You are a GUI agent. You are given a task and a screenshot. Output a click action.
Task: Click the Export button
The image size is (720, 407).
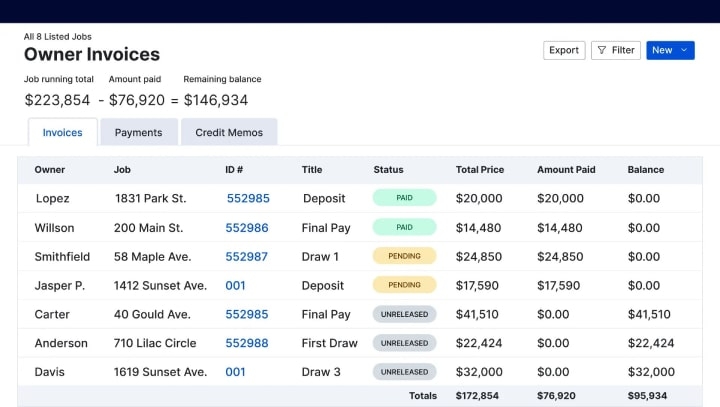point(564,50)
